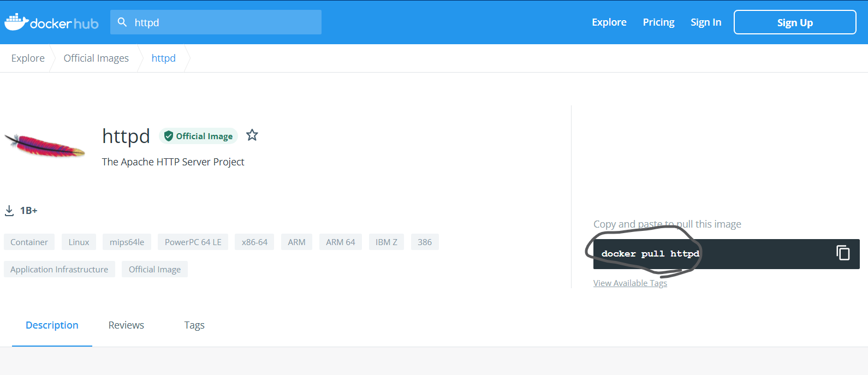
Task: Select the ARM tag chip
Action: coord(296,242)
